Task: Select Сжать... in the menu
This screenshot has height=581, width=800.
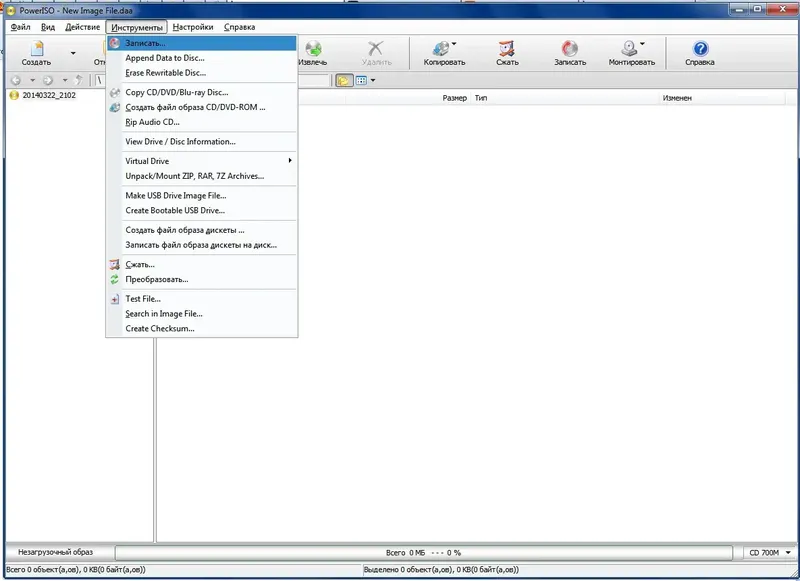Action: click(x=202, y=264)
